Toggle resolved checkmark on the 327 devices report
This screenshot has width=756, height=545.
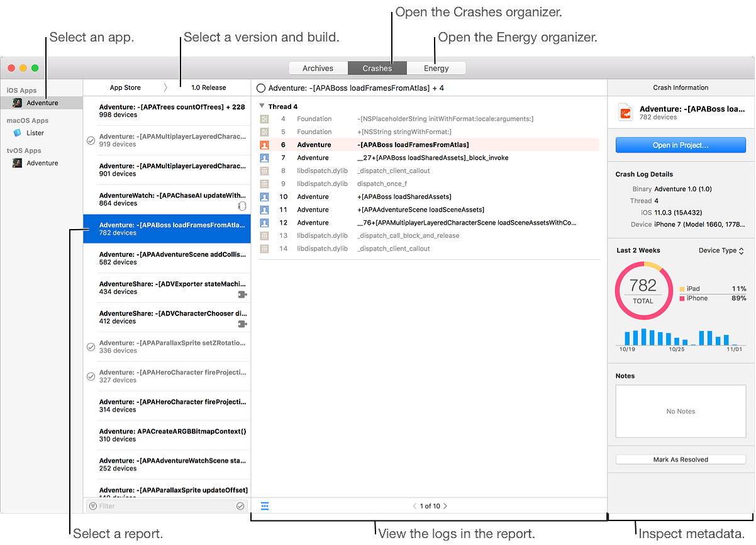(x=91, y=376)
